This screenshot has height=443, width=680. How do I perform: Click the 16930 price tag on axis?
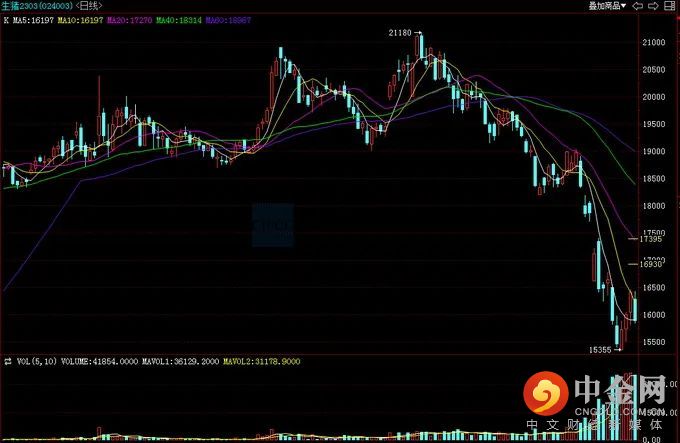pos(651,264)
